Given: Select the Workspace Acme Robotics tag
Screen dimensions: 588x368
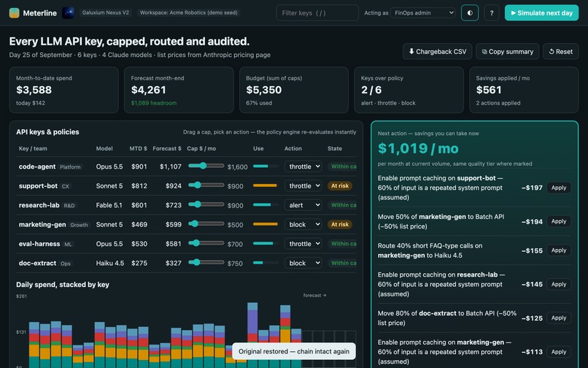Looking at the screenshot, I should click(x=189, y=12).
